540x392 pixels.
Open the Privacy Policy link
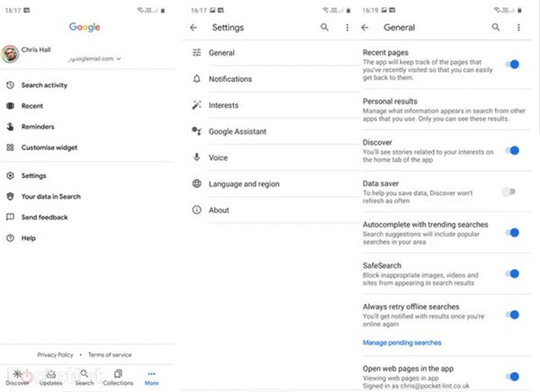pyautogui.click(x=55, y=355)
